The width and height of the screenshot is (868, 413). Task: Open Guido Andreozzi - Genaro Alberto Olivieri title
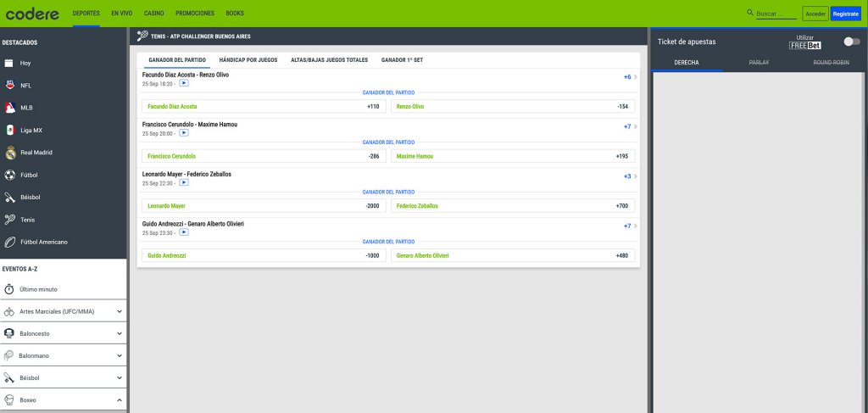[193, 224]
